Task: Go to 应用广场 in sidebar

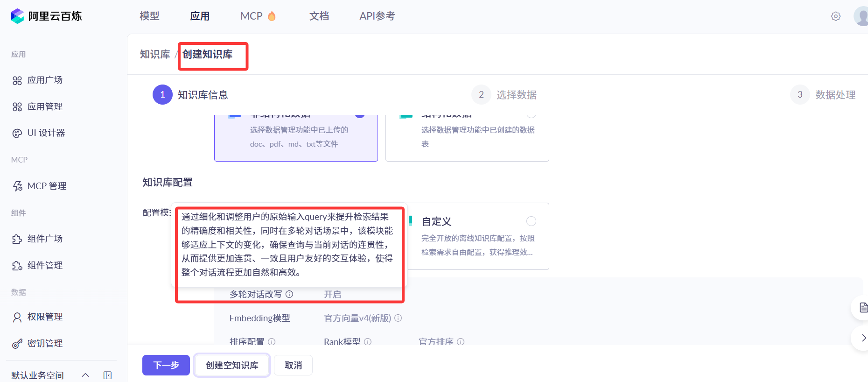Action: coord(45,80)
